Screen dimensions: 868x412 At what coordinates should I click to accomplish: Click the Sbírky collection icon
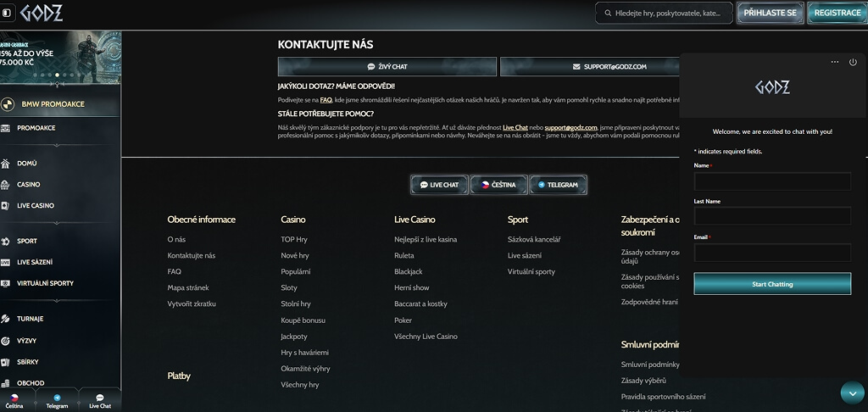[6, 362]
